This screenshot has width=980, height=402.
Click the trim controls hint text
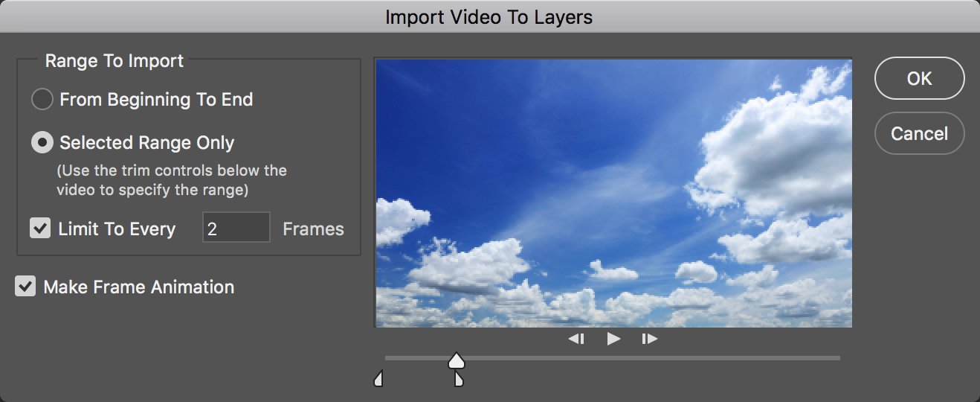pyautogui.click(x=172, y=180)
